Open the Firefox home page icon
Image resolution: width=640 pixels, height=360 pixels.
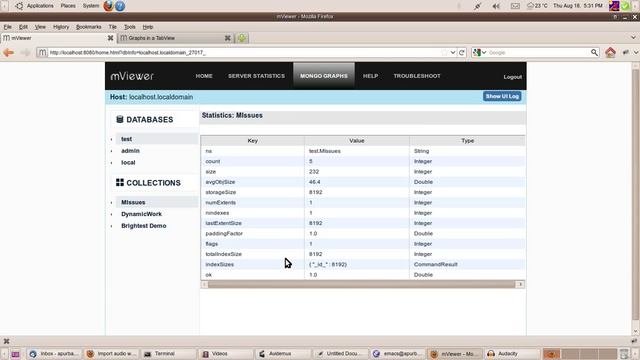[610, 52]
